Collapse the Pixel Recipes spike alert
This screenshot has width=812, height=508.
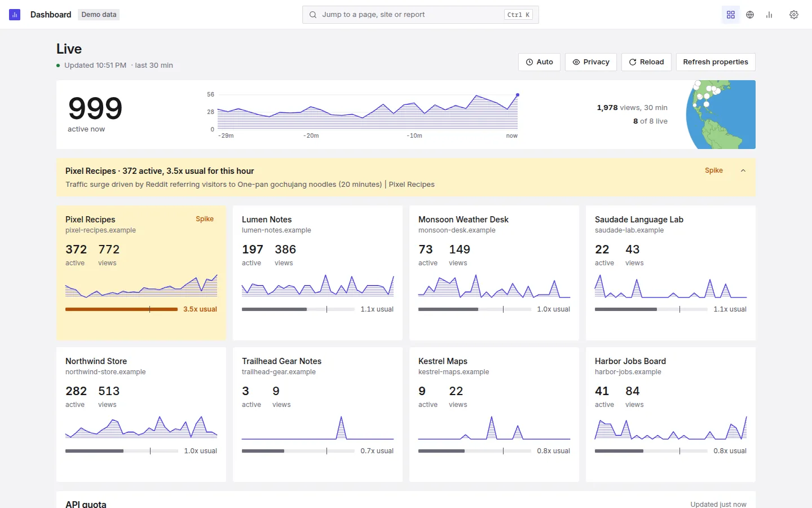(743, 170)
